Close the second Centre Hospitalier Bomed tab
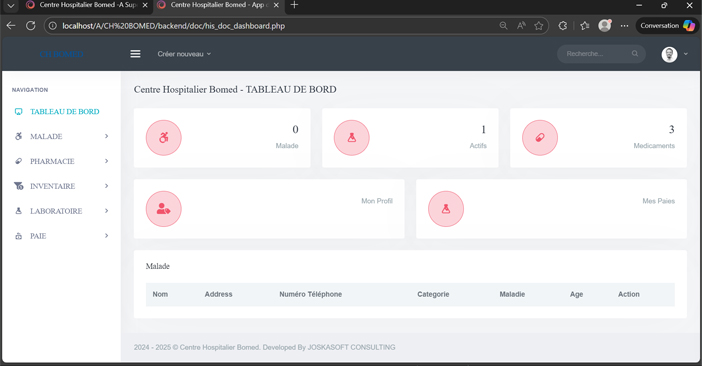The image size is (702, 366). [x=276, y=5]
